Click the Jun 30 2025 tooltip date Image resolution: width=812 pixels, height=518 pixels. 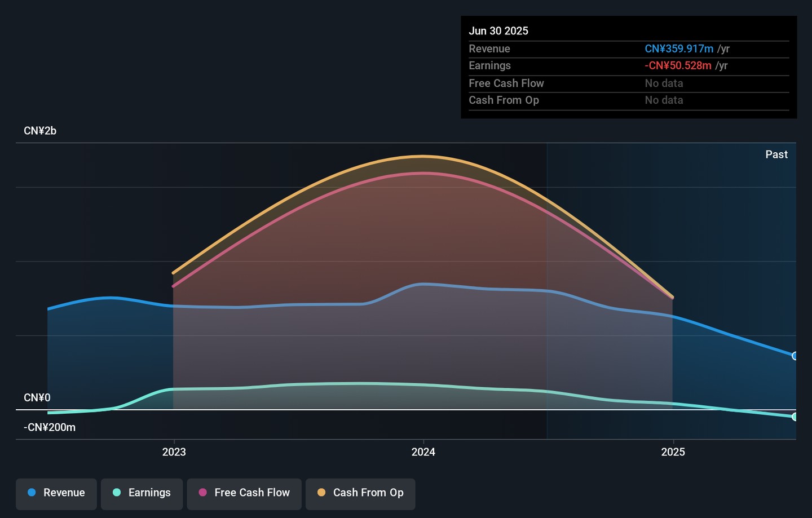click(498, 31)
